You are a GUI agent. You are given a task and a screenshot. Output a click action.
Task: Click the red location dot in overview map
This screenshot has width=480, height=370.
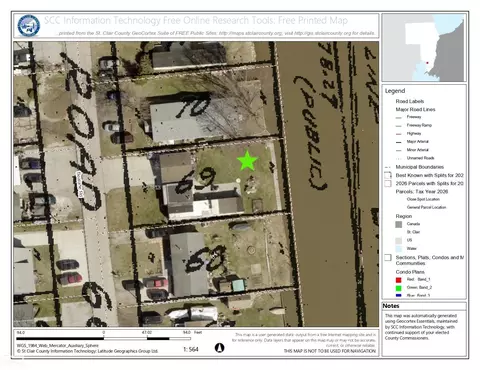tap(427, 63)
